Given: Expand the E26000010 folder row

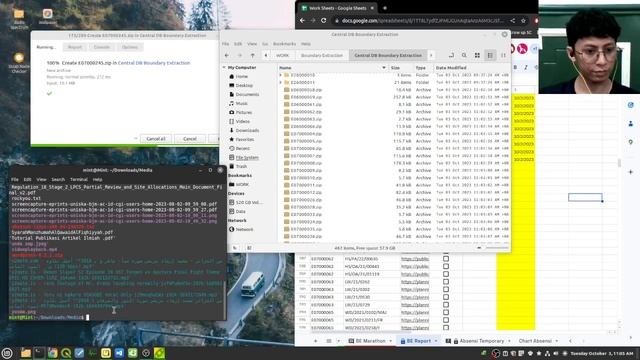Looking at the screenshot, I should (281, 75).
